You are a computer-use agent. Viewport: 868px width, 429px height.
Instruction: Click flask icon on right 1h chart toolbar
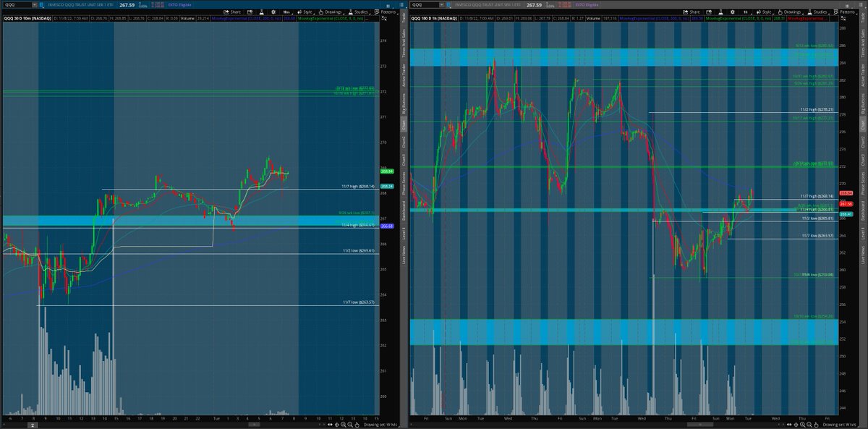tap(720, 12)
